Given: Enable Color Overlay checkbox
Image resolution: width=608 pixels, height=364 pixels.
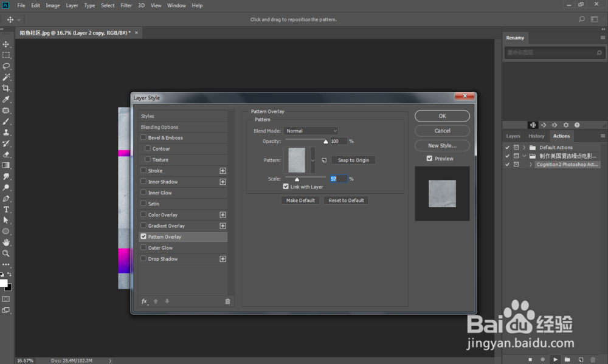Looking at the screenshot, I should tap(143, 214).
